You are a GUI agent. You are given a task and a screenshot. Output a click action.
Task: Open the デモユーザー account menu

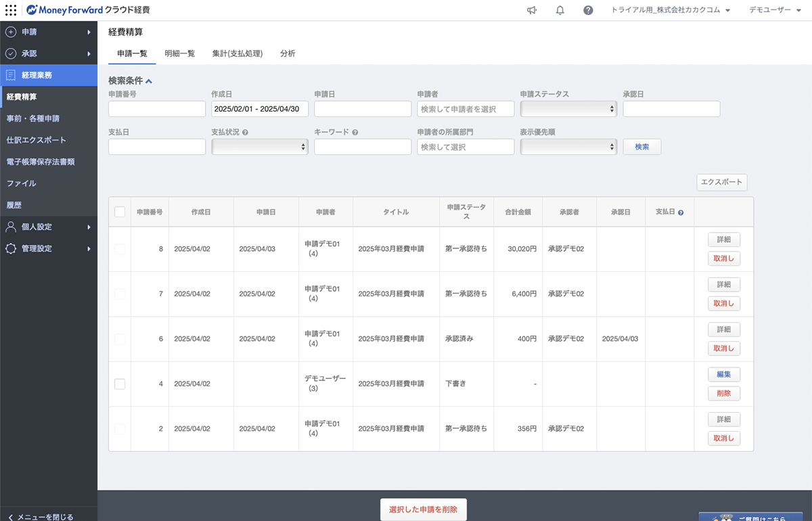coord(775,10)
